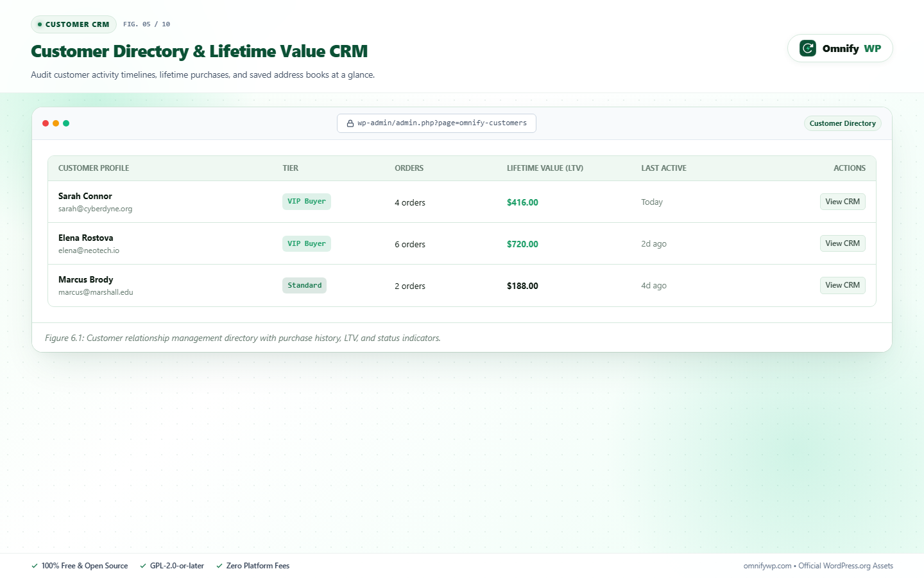
Task: Click the 4d ago last active cell
Action: tap(654, 285)
